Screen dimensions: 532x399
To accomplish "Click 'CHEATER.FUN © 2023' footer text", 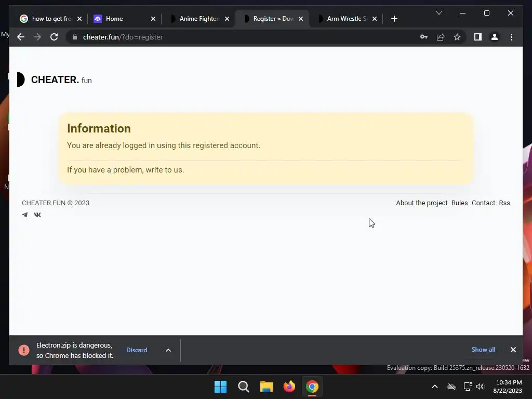I will 56,203.
